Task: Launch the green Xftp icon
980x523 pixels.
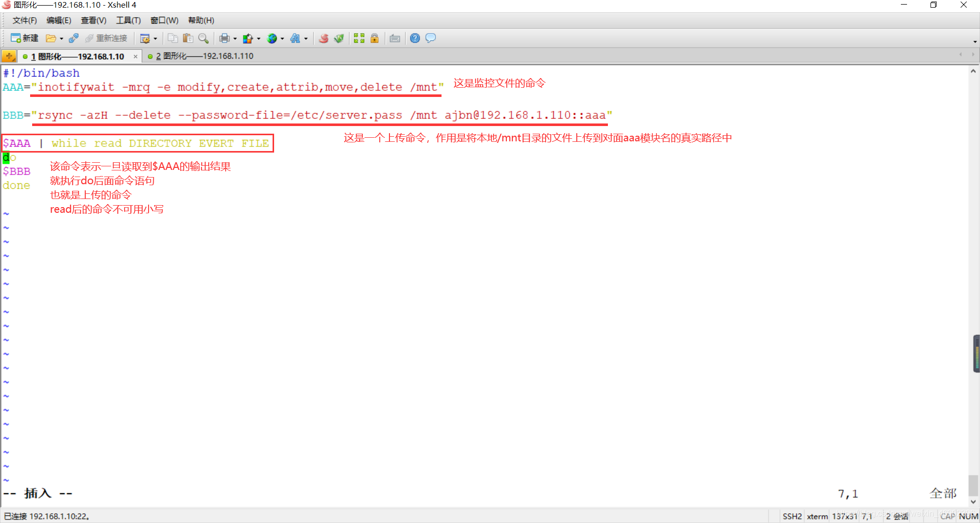Action: [339, 38]
